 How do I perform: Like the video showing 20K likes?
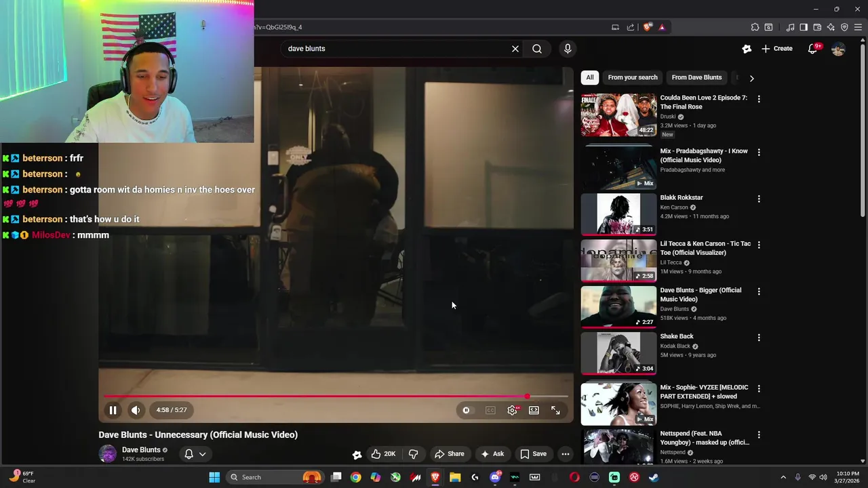pyautogui.click(x=384, y=454)
